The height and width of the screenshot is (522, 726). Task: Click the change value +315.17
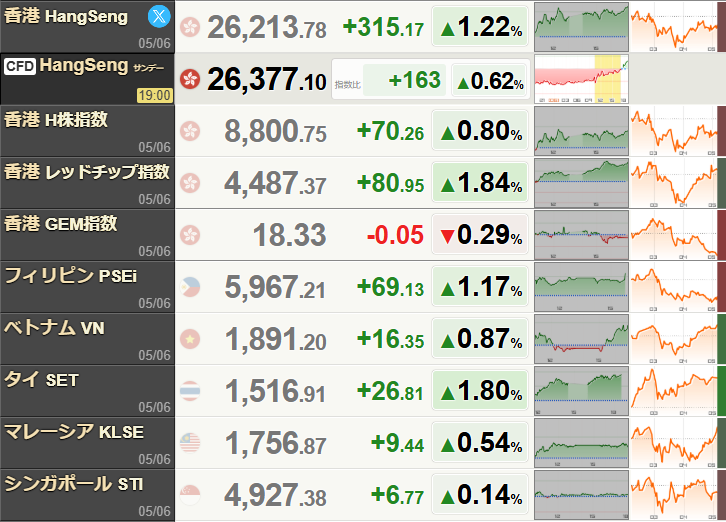tap(383, 27)
